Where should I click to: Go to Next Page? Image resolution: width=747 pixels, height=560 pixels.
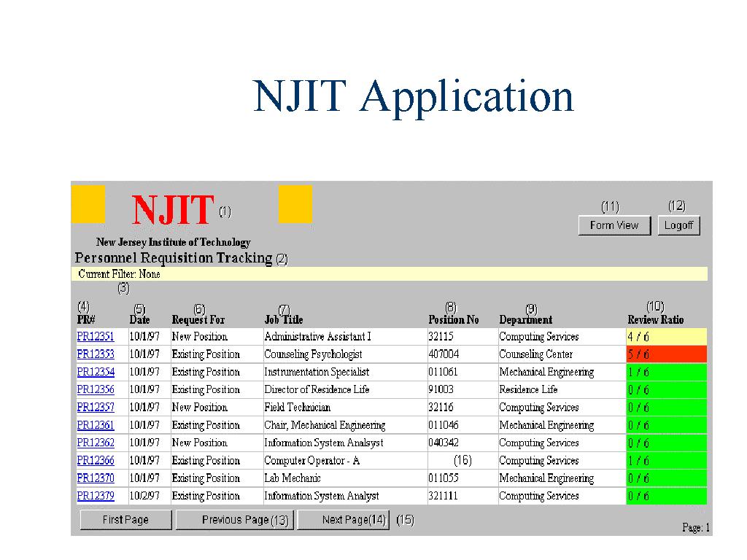(x=344, y=519)
